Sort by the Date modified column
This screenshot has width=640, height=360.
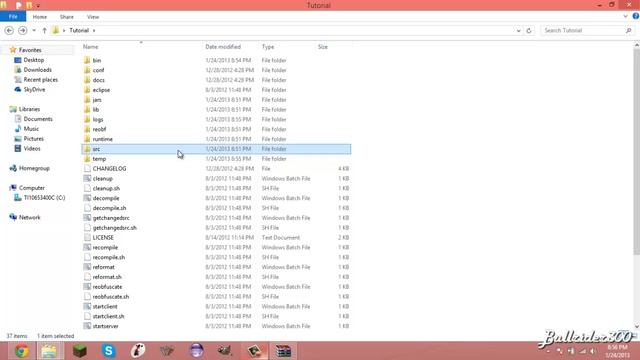(223, 47)
